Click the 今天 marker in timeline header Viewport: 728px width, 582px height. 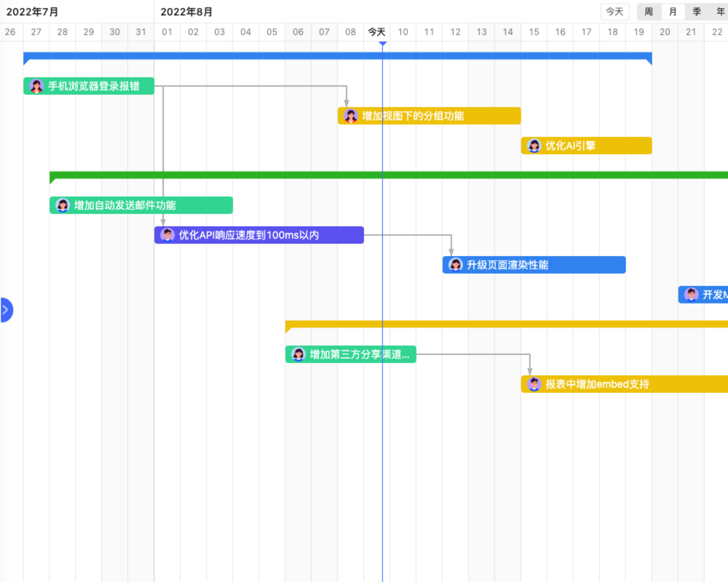[377, 32]
